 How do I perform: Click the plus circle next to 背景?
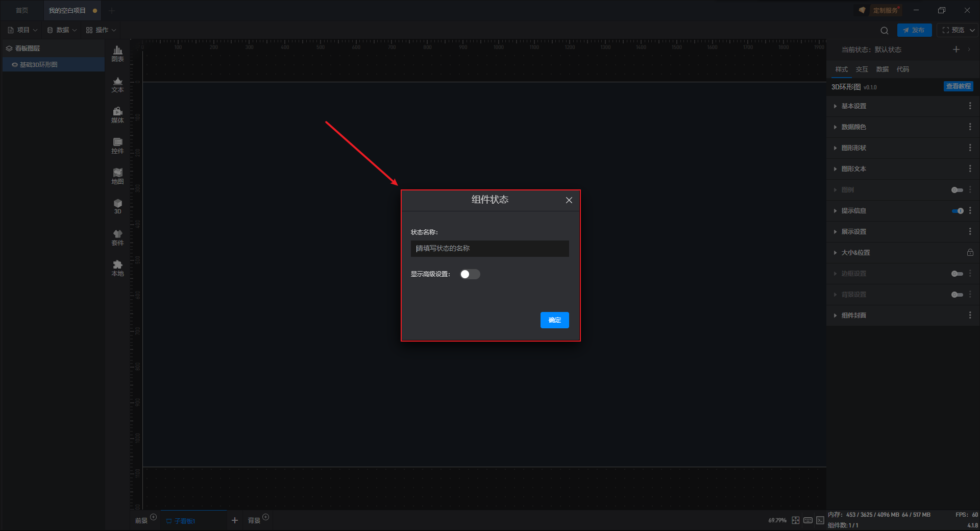265,517
